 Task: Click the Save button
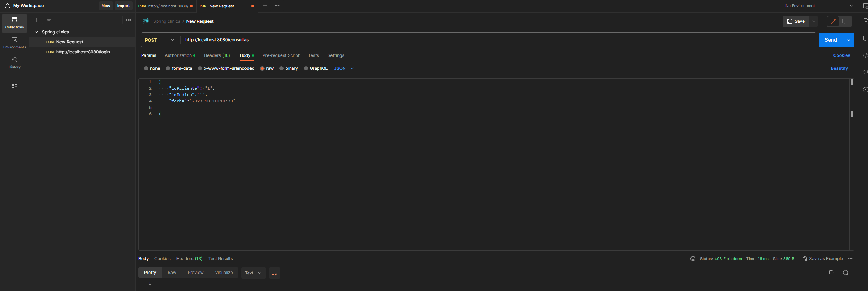[x=796, y=21]
